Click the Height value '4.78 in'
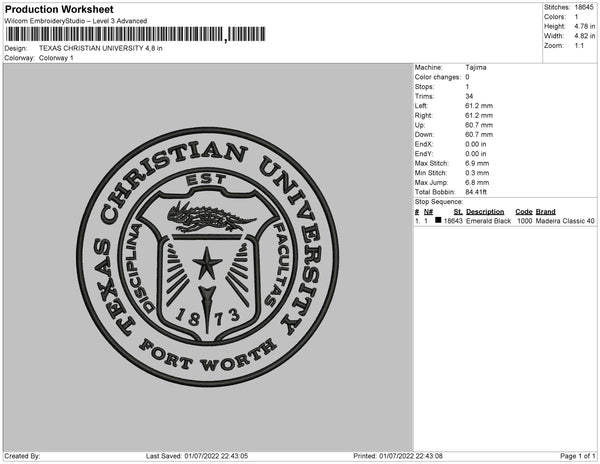Screen dimensions: 600x464 pyautogui.click(x=585, y=26)
